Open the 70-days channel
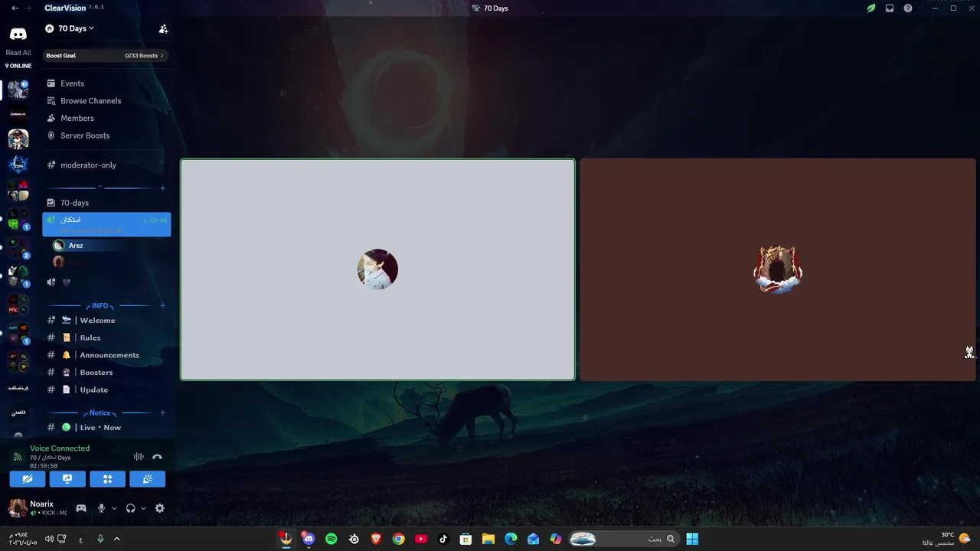 coord(106,203)
